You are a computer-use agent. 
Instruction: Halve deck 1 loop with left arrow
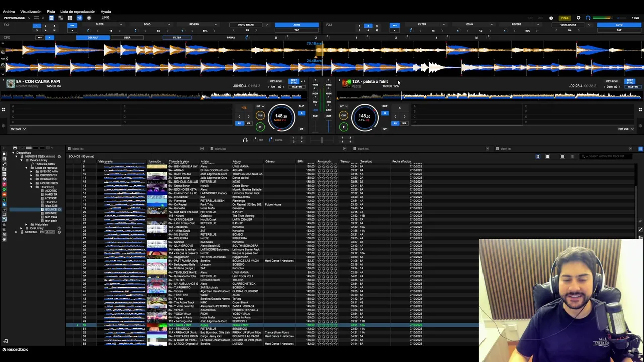pyautogui.click(x=239, y=116)
